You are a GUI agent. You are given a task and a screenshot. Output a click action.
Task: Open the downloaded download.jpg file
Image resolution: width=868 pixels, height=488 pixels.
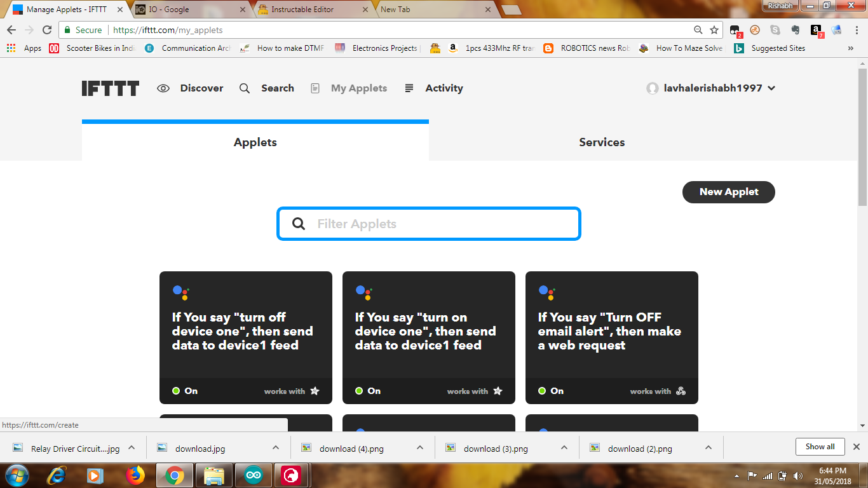200,449
